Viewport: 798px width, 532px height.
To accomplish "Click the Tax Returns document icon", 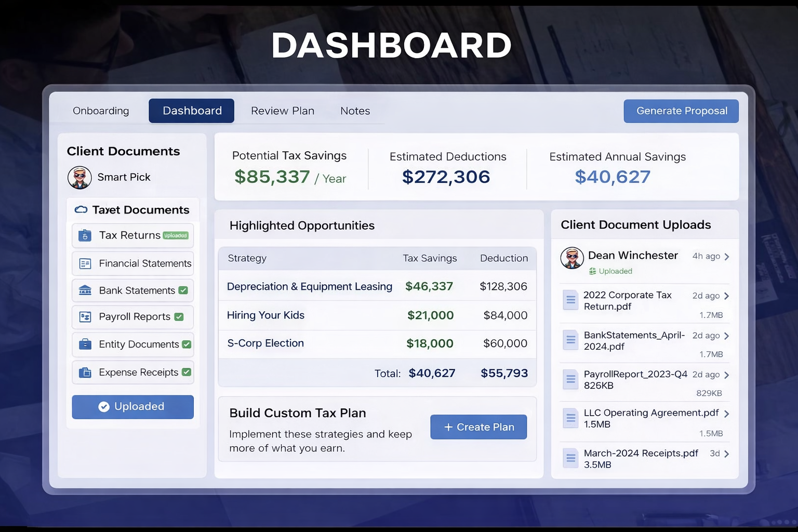I will (85, 235).
